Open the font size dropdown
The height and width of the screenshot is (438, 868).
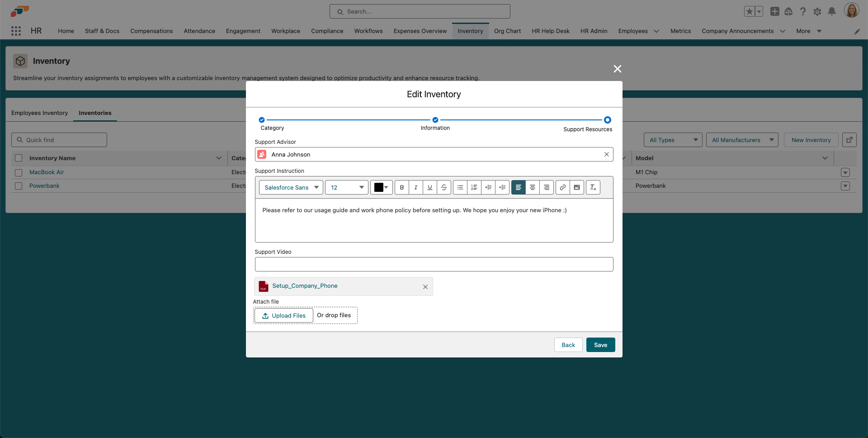346,187
